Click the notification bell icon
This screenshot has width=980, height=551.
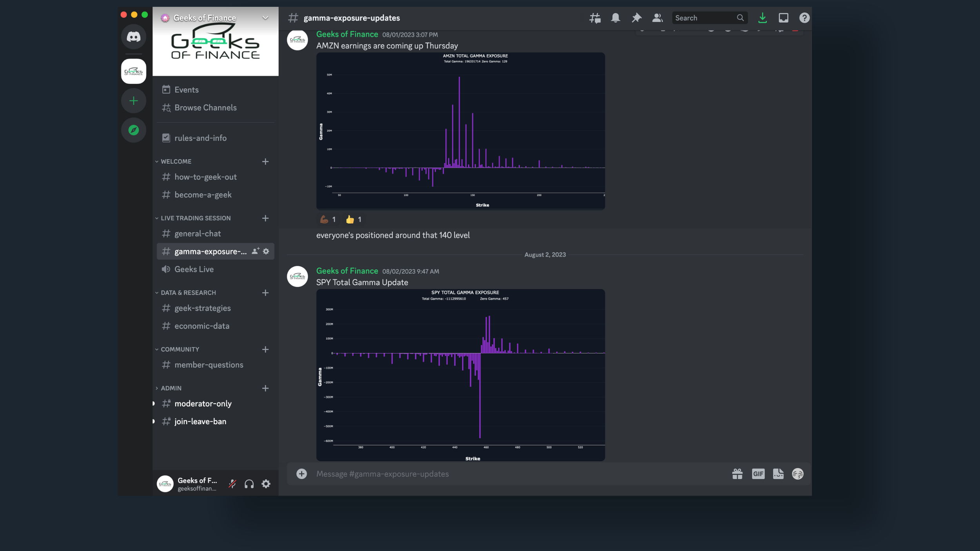(x=615, y=18)
